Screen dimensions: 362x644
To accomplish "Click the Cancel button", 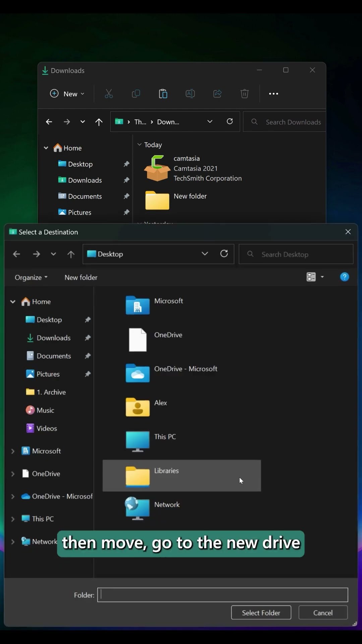I will click(x=323, y=613).
